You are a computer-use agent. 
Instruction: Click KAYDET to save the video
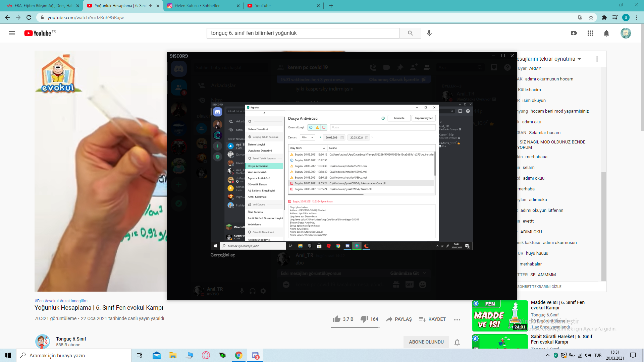point(432,319)
